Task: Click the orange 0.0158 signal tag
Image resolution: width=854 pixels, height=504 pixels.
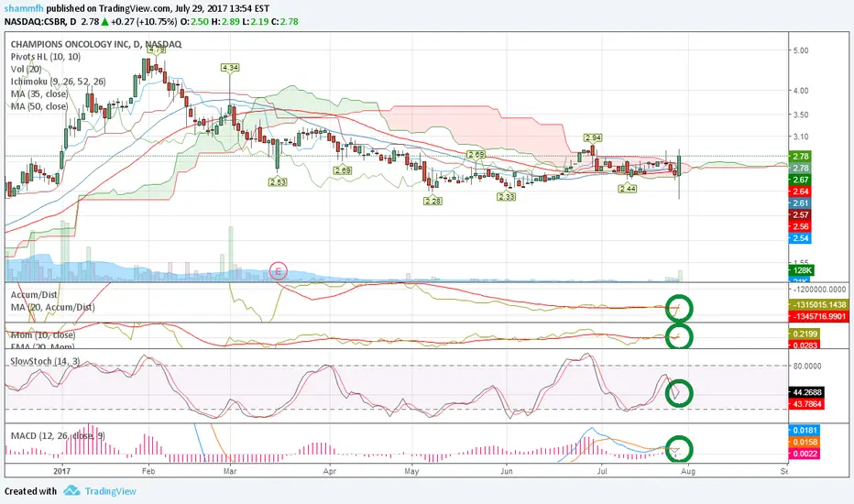Action: tap(804, 442)
